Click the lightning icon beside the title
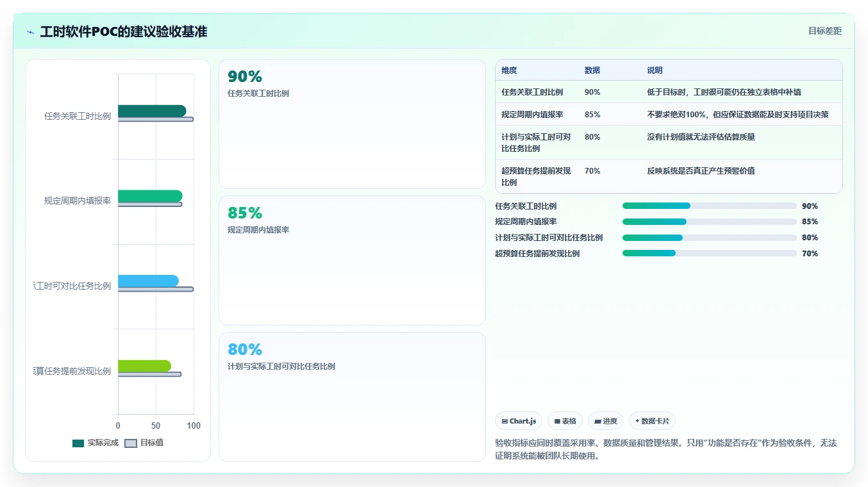 point(30,32)
